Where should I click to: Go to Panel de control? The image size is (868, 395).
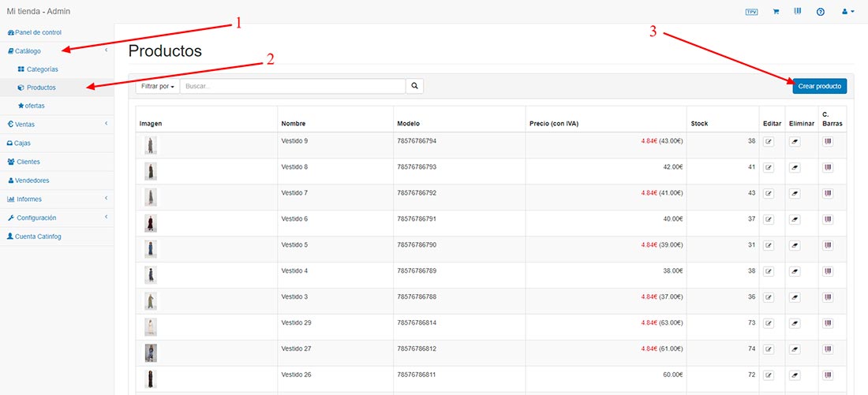34,32
